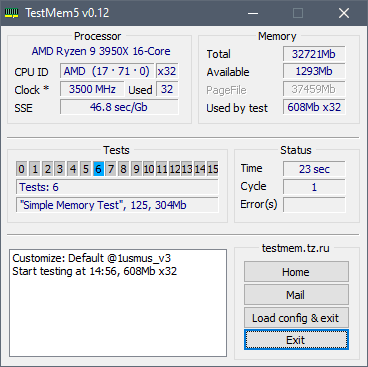
Task: Exit the TestMem5 program
Action: pyautogui.click(x=296, y=340)
